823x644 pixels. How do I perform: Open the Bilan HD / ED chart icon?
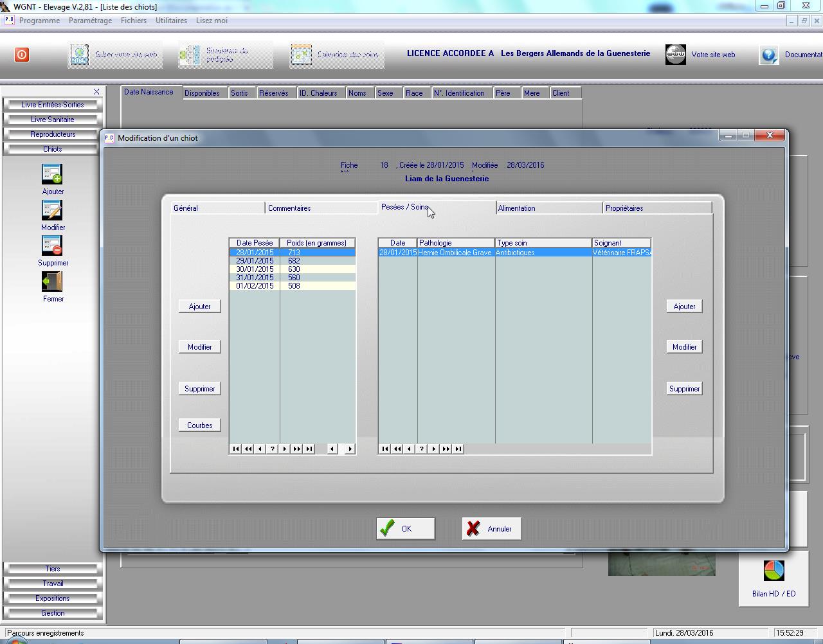click(x=773, y=571)
